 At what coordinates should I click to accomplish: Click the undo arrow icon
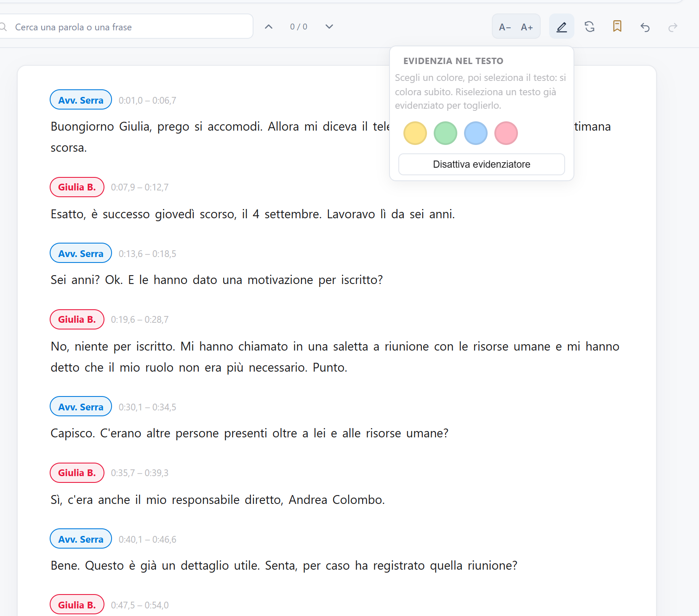(x=645, y=27)
